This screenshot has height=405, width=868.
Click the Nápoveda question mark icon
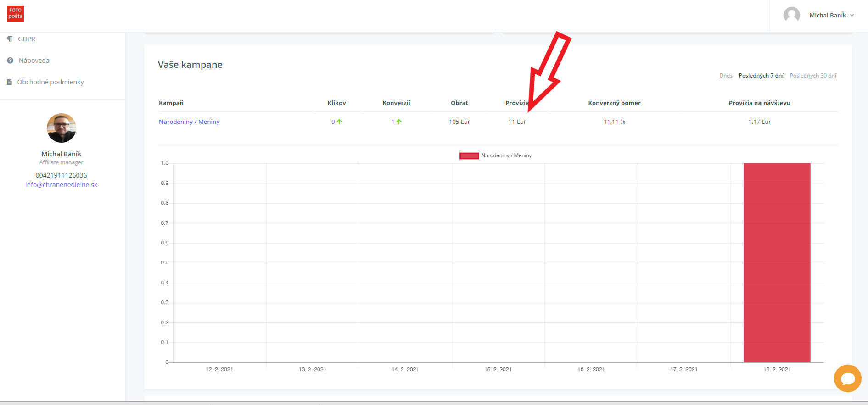[x=10, y=61]
